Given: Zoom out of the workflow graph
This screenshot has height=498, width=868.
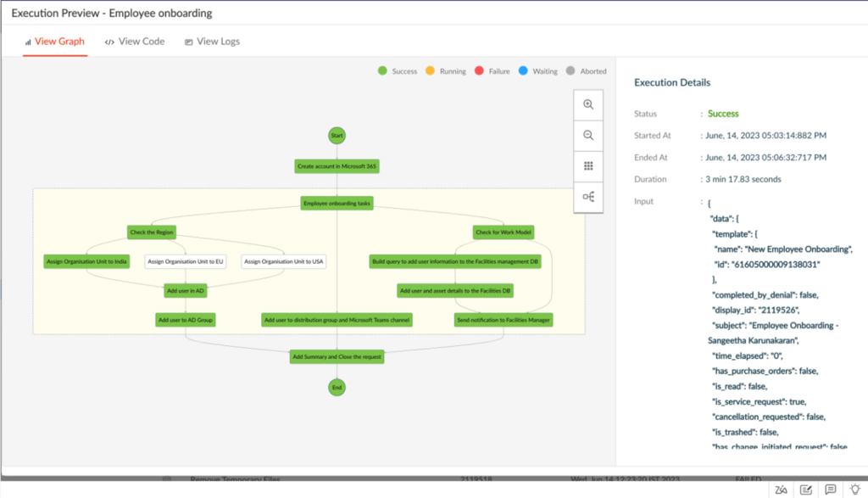Looking at the screenshot, I should point(588,134).
